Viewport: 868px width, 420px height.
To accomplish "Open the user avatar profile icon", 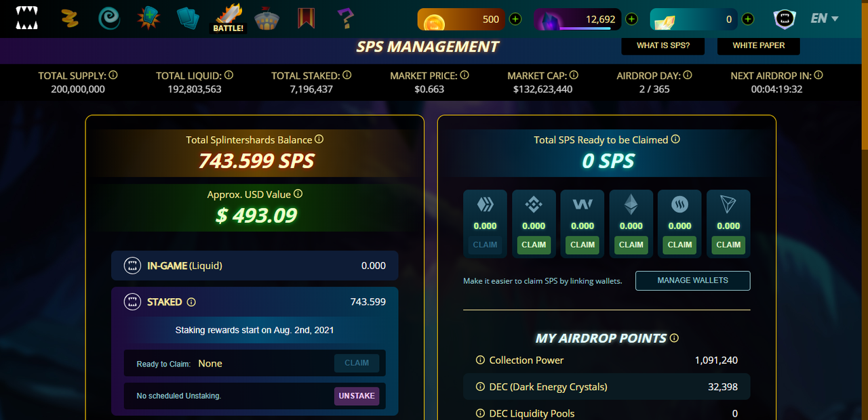I will click(785, 19).
